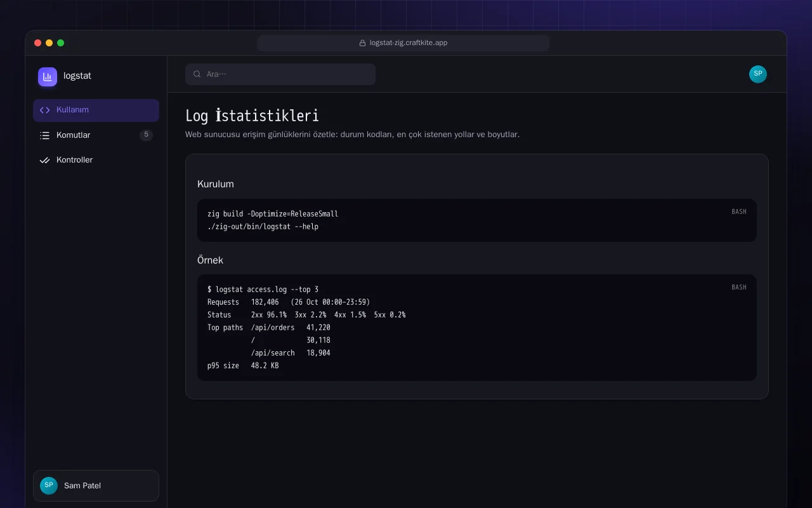Click the zig build -Doptimize=ReleaseSmall line
Image resolution: width=812 pixels, height=508 pixels.
tap(273, 214)
